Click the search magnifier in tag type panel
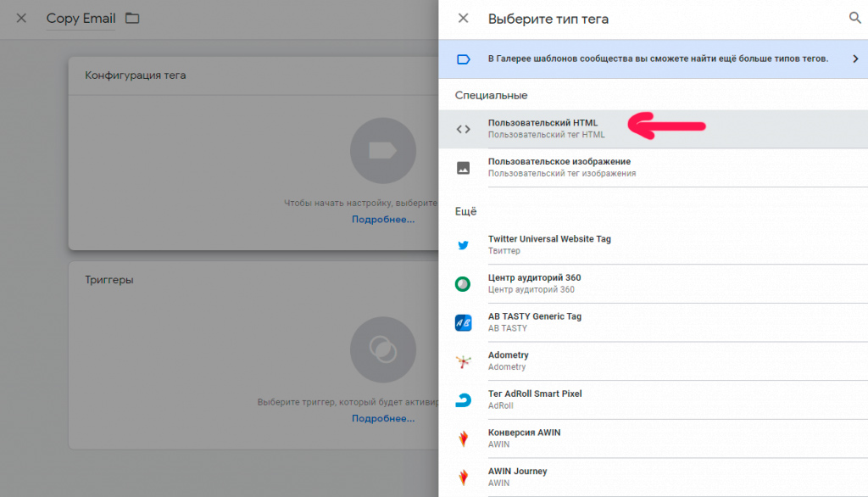Screen dimensions: 868x497 tap(854, 18)
